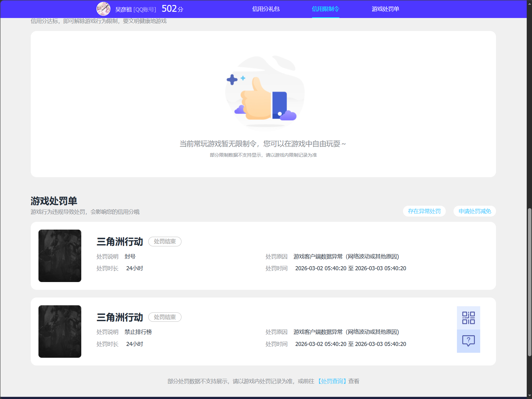Click 部分限制数据不支持显示 note

(263, 155)
